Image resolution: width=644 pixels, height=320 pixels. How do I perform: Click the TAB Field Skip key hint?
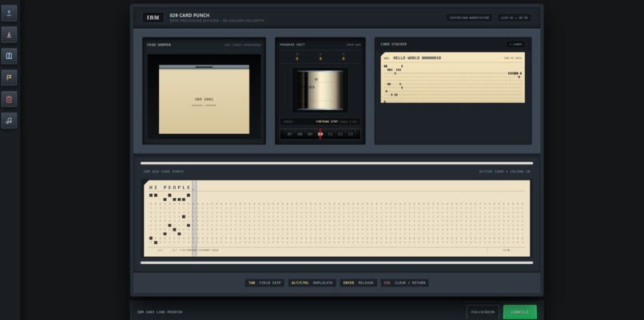pos(264,282)
